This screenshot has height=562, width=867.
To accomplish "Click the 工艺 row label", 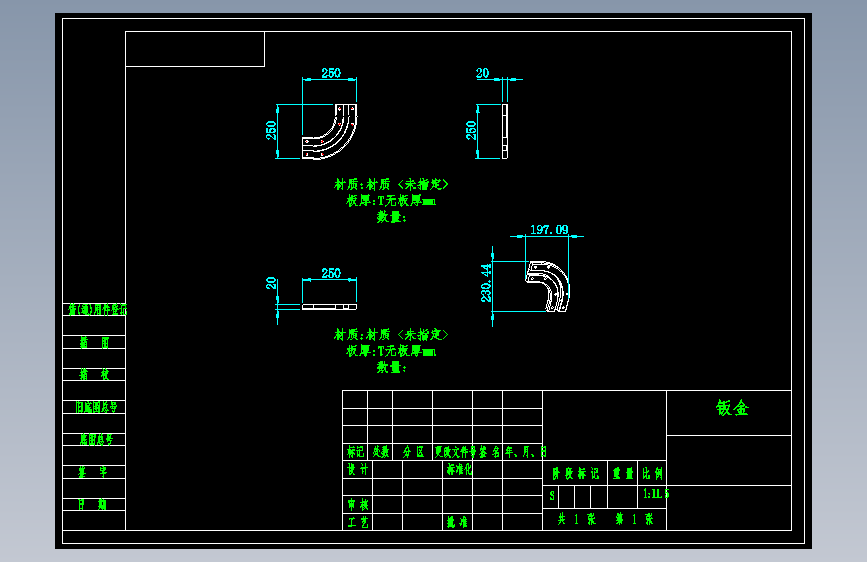I will (358, 522).
